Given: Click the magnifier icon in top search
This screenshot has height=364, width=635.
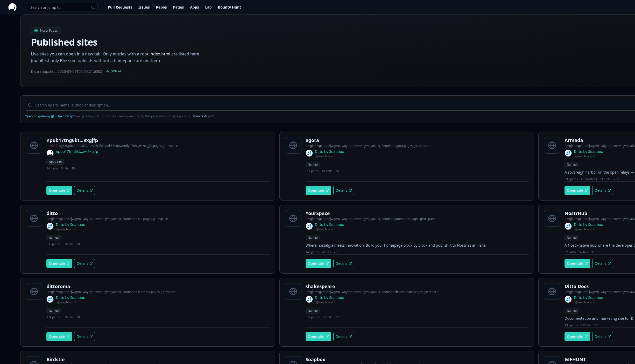Looking at the screenshot, I should (x=93, y=7).
